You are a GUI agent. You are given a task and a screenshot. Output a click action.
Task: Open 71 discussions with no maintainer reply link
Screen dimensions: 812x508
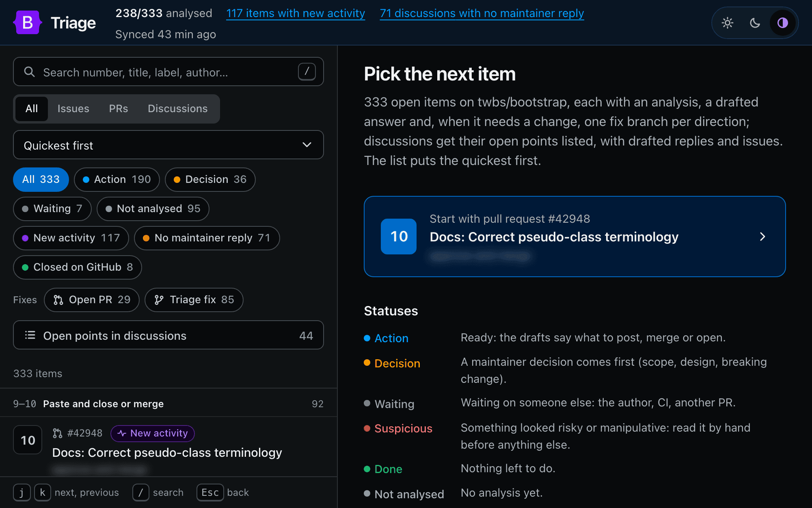point(482,13)
